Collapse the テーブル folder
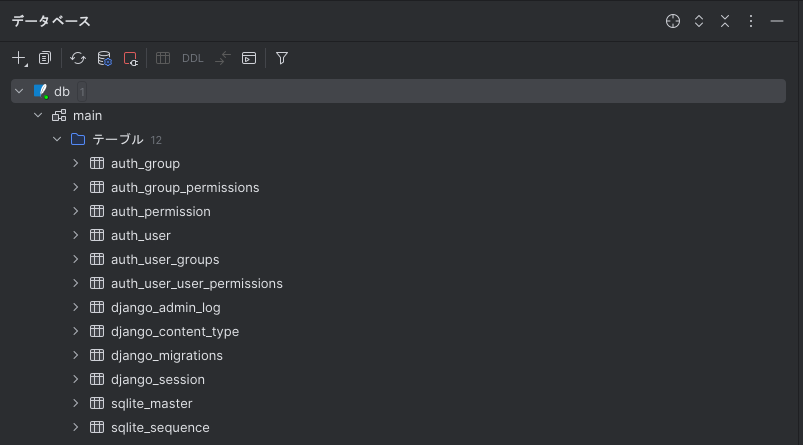 point(57,139)
